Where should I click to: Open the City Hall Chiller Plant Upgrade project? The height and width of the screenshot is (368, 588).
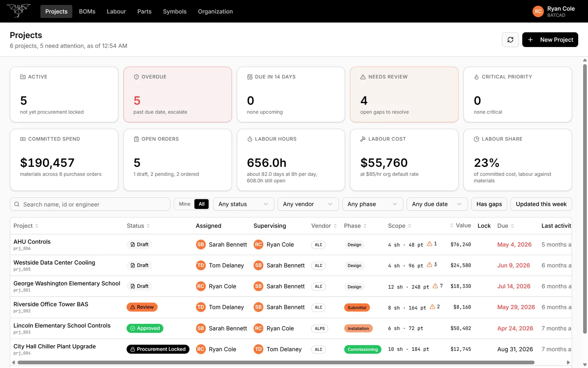coord(55,346)
